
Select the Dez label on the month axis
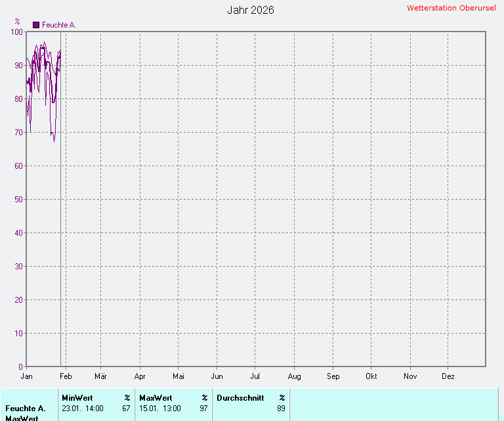tap(448, 376)
